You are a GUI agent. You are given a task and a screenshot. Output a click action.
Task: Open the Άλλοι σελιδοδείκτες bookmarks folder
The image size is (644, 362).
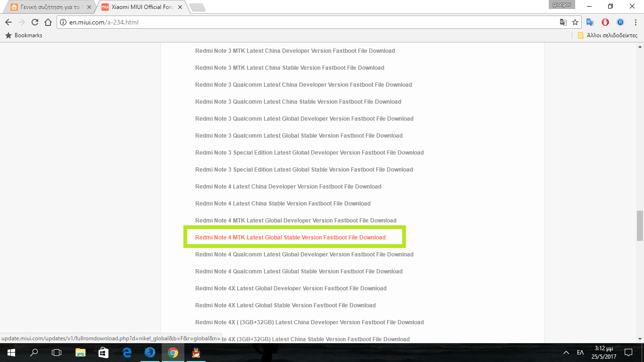pyautogui.click(x=608, y=35)
